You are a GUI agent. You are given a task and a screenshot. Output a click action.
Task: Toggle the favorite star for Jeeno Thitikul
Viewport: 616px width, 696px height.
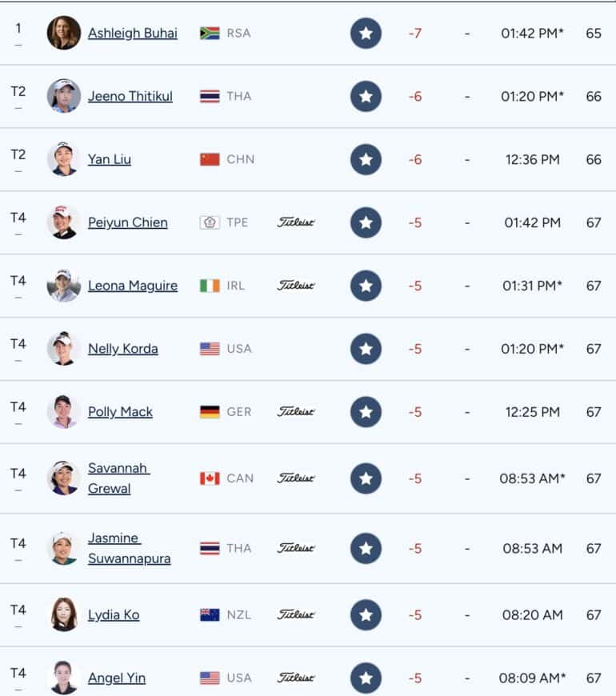[366, 96]
